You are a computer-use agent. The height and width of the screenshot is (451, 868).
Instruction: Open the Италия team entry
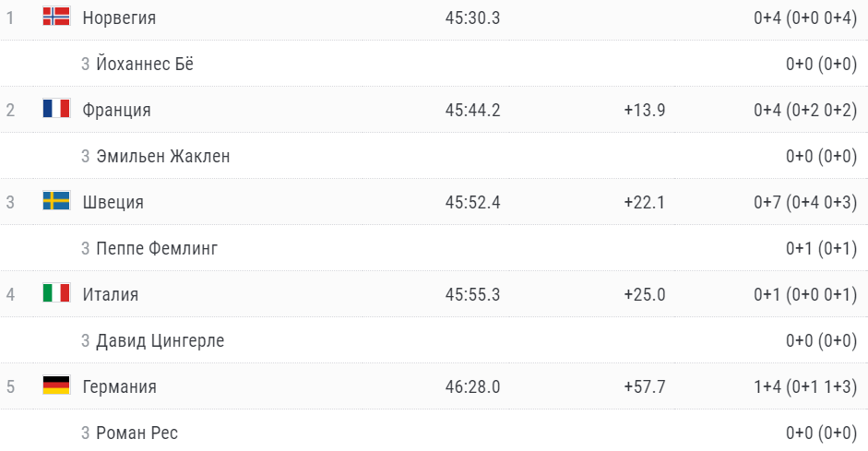coord(110,294)
